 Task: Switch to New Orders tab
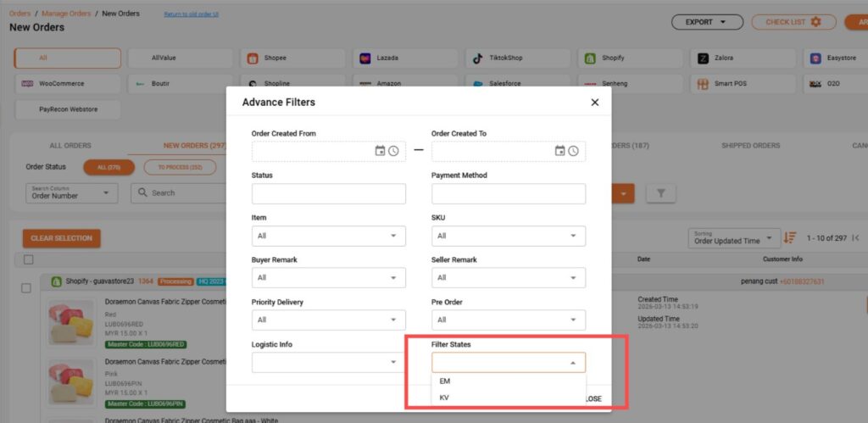click(194, 146)
